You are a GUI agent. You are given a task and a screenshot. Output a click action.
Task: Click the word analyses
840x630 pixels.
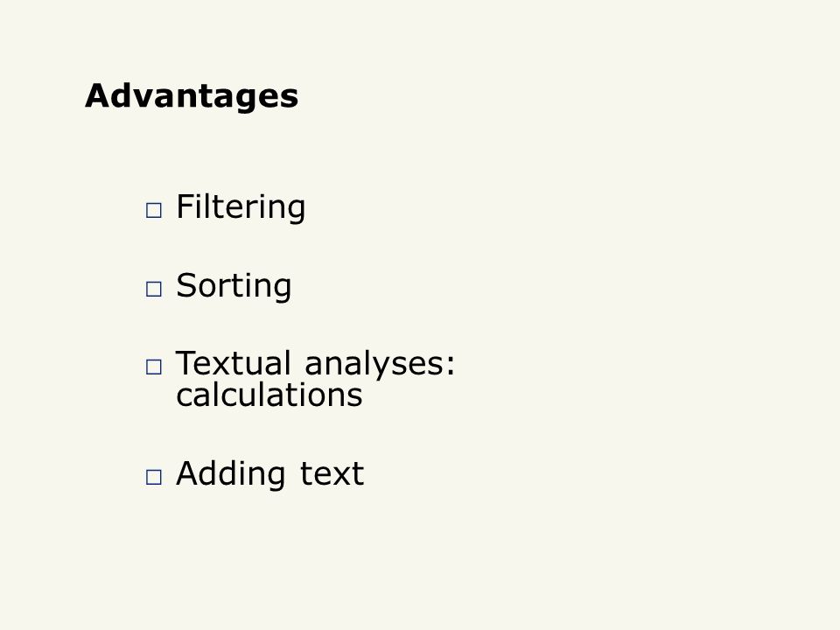point(374,366)
